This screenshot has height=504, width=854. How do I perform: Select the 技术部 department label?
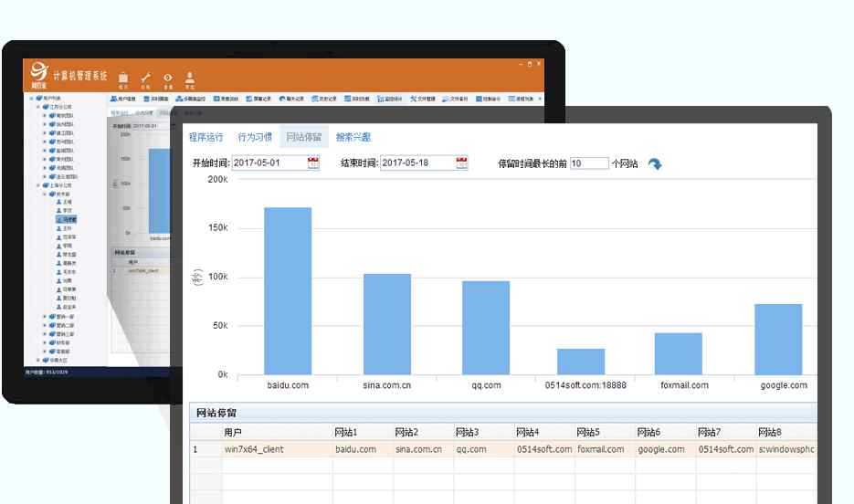click(x=63, y=194)
